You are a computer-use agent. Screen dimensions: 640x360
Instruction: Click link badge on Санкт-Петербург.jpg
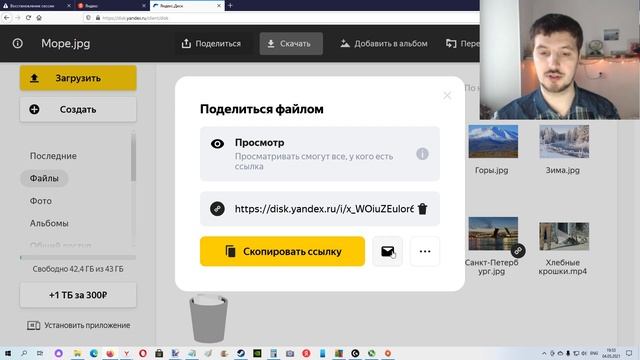point(518,251)
